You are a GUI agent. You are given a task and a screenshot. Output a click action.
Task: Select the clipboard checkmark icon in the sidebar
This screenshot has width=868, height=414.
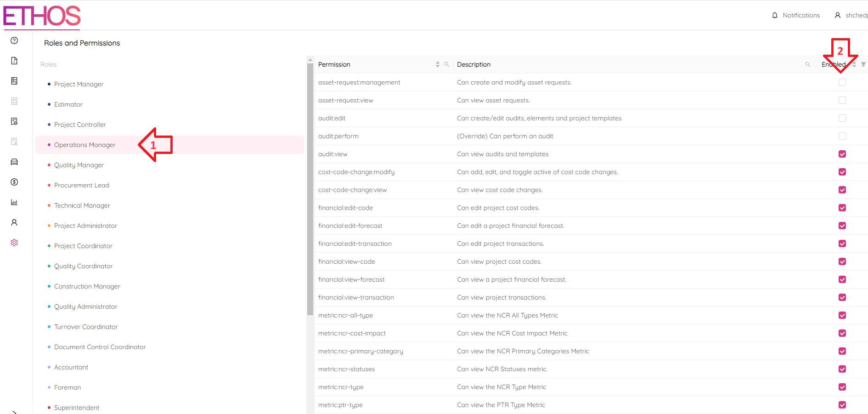(14, 121)
